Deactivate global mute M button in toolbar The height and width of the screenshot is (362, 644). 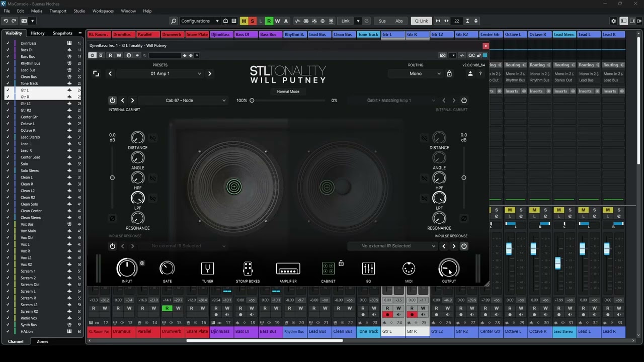pyautogui.click(x=244, y=21)
